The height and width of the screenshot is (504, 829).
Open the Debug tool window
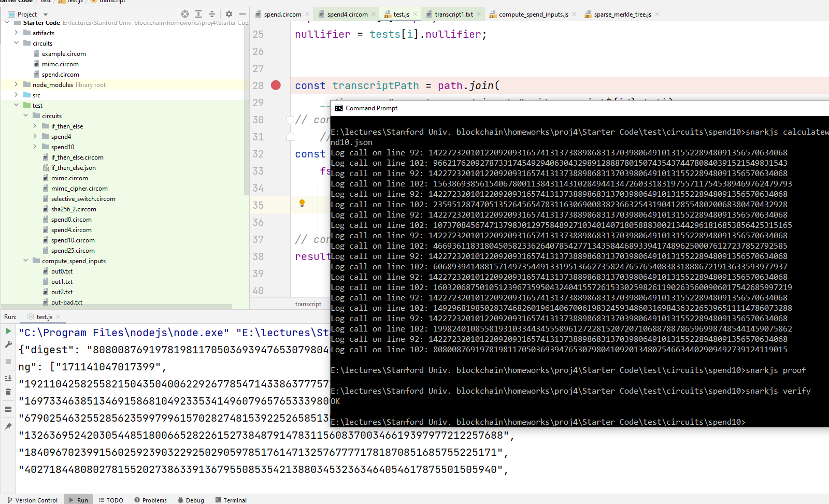(191, 500)
